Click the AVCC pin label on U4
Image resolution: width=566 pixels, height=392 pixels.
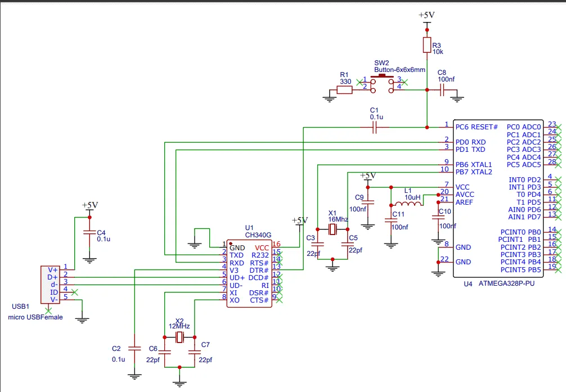[x=465, y=195]
